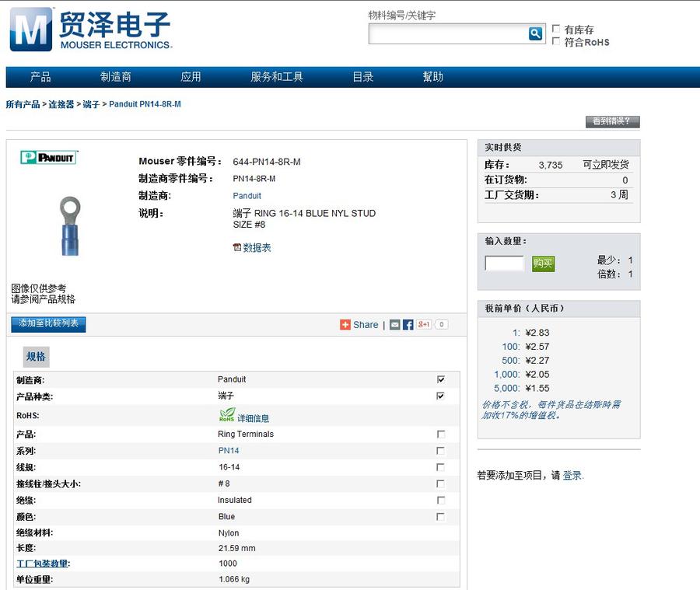
Task: Click the Panduit brand logo
Action: tap(49, 158)
